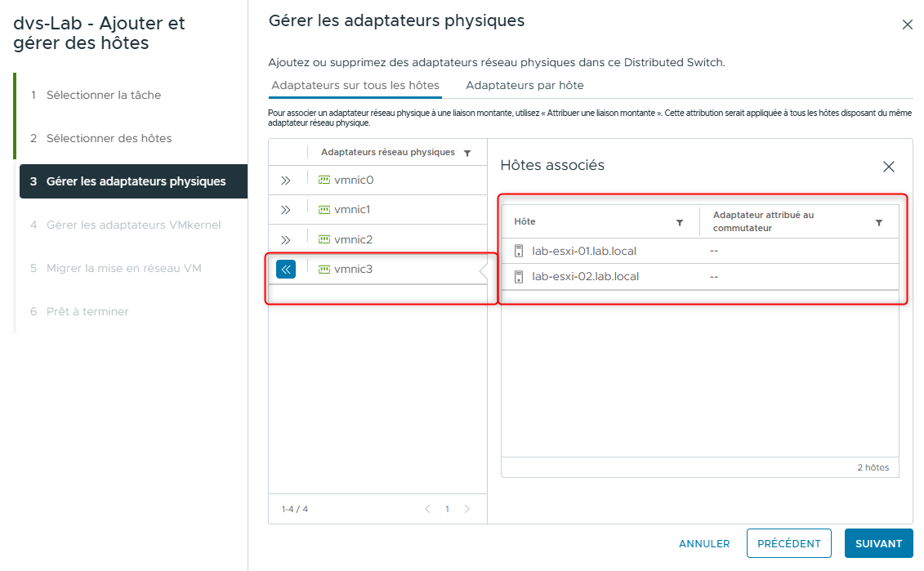The image size is (924, 571).
Task: Open the Adaptateur attribué au commutateur filter
Action: 880,221
